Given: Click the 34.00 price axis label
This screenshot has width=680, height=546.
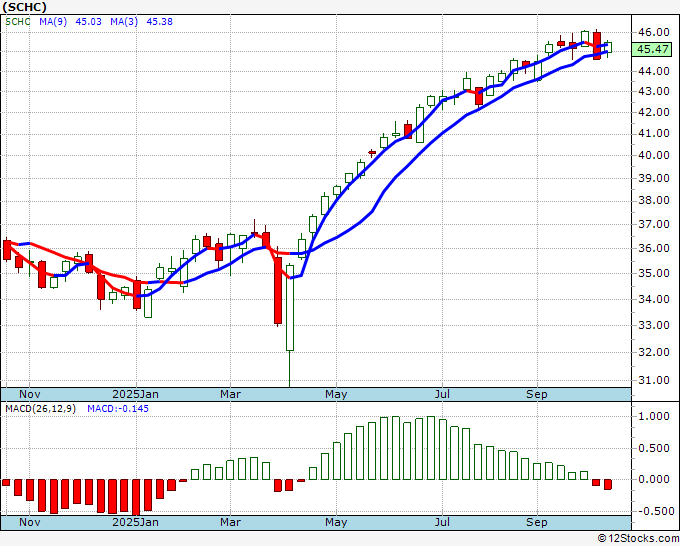Looking at the screenshot, I should (x=654, y=299).
